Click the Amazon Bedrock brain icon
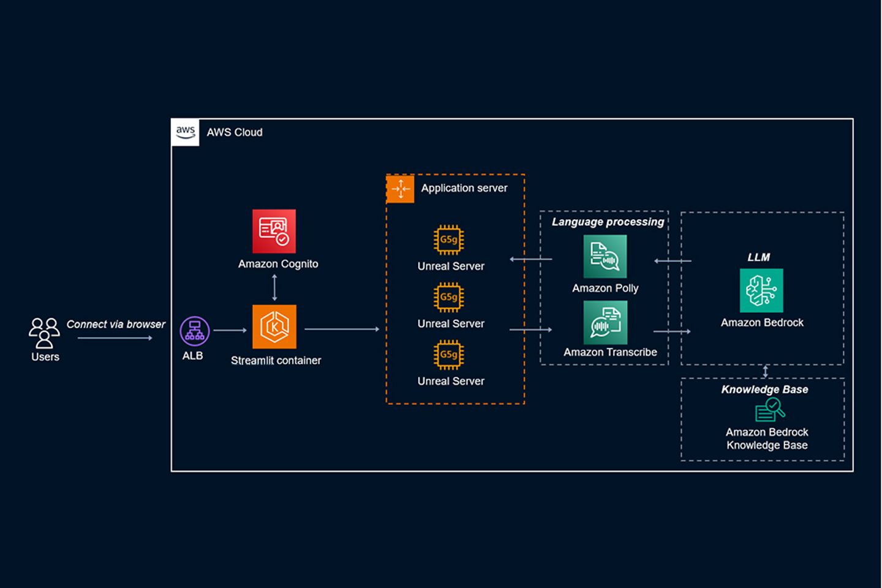 tap(761, 290)
